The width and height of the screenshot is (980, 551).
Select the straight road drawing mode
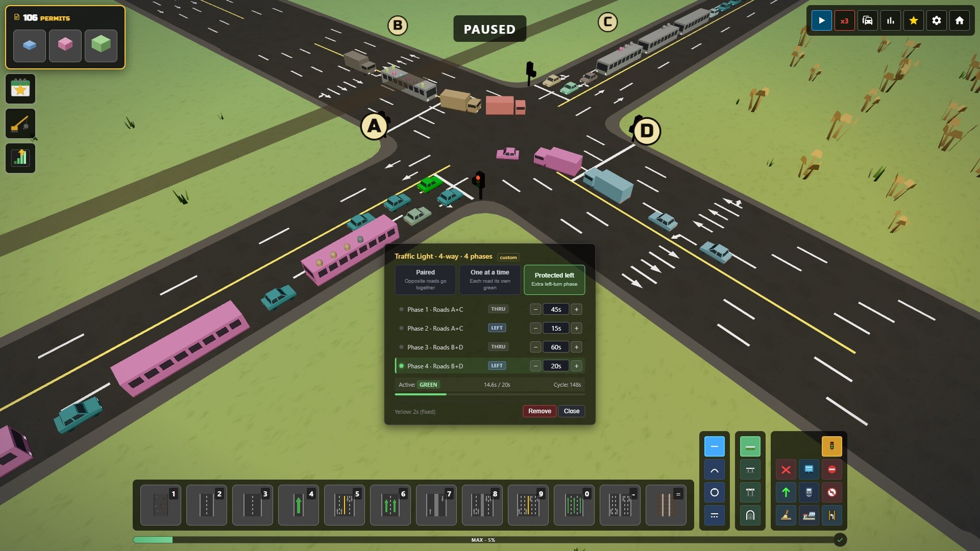coord(715,446)
